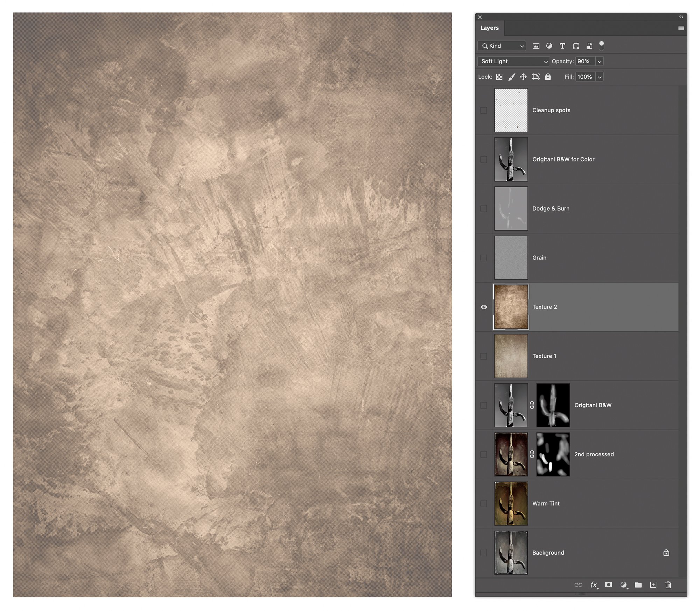Filter layers by type (T) icon
The height and width of the screenshot is (611, 700).
click(x=562, y=46)
